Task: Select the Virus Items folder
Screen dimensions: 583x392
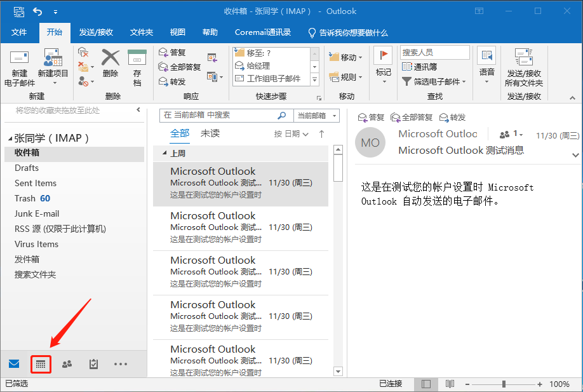Action: pyautogui.click(x=74, y=244)
